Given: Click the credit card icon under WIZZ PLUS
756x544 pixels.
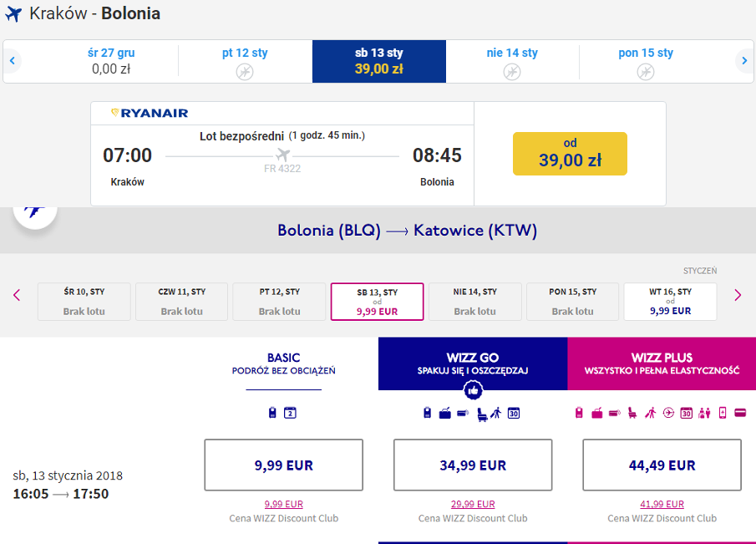Looking at the screenshot, I should point(740,413).
